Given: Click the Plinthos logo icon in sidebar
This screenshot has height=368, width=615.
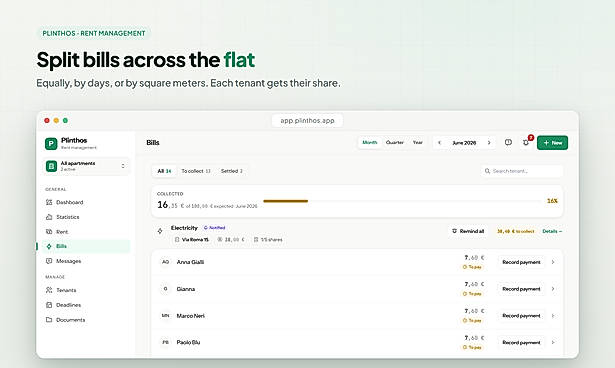Looking at the screenshot, I should pos(51,144).
